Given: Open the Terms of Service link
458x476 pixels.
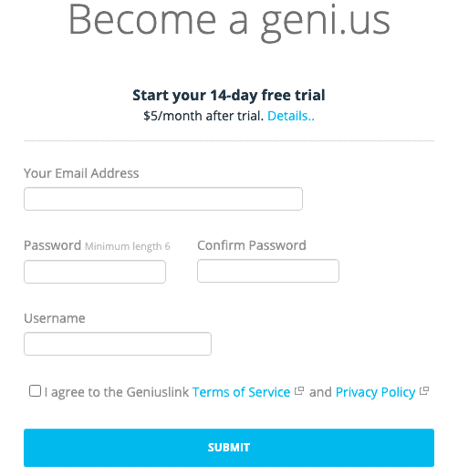Looking at the screenshot, I should click(242, 392).
